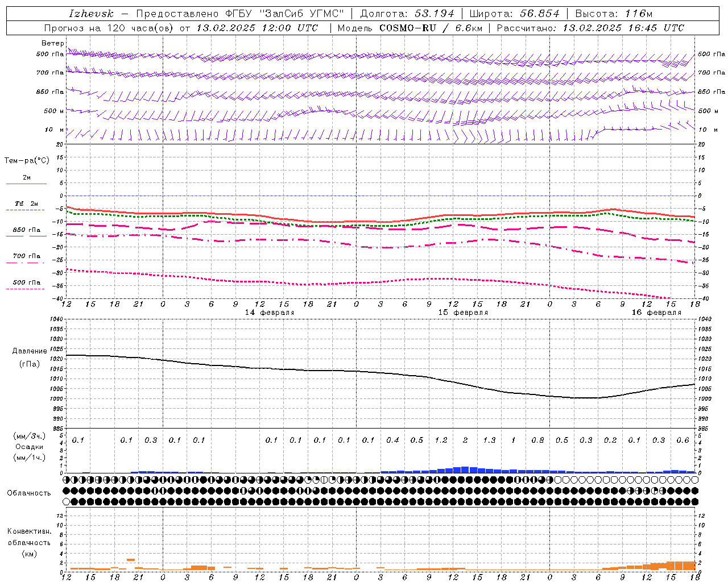Click the precipitation value "0.8"
Image resolution: width=728 pixels, height=582 pixels.
(x=537, y=440)
